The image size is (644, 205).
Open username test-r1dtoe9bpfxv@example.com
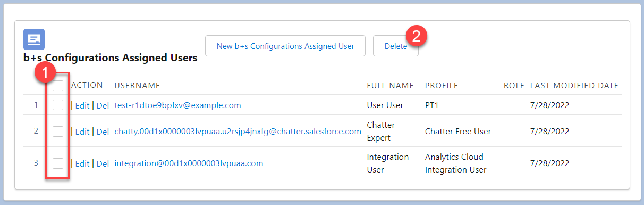click(x=178, y=105)
